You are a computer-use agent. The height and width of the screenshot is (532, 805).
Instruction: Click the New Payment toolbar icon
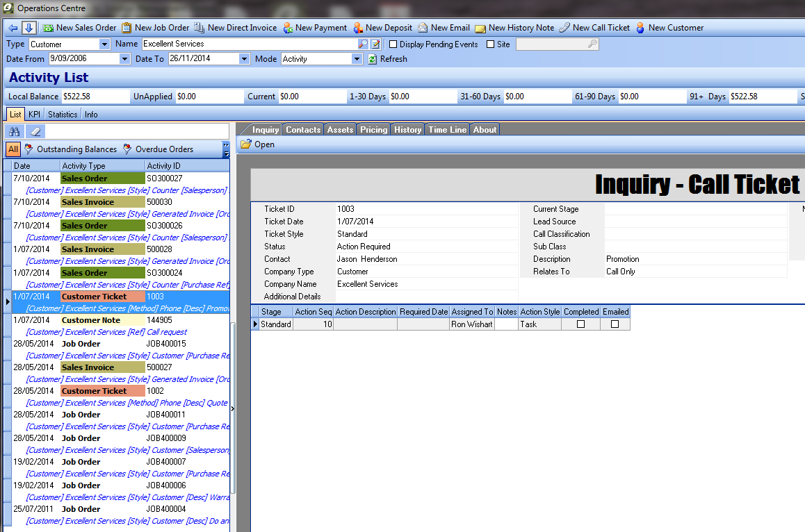click(288, 28)
